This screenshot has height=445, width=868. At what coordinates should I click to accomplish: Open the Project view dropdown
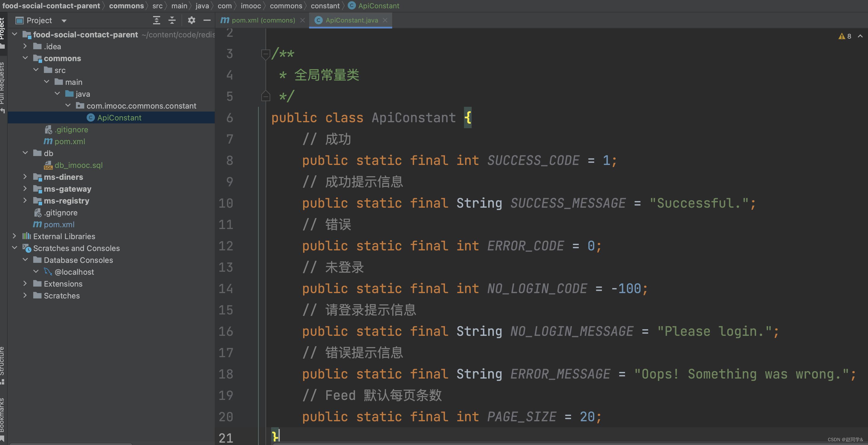(x=64, y=21)
